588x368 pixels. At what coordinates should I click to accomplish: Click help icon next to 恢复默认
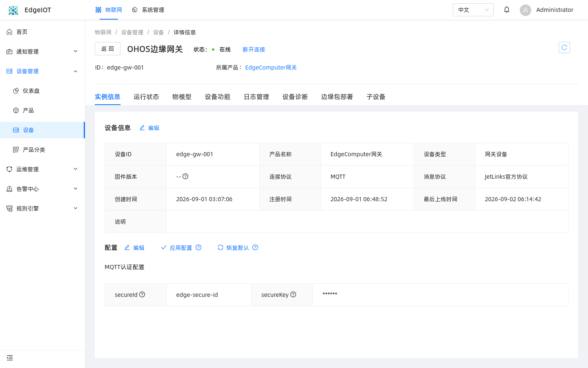tap(255, 247)
